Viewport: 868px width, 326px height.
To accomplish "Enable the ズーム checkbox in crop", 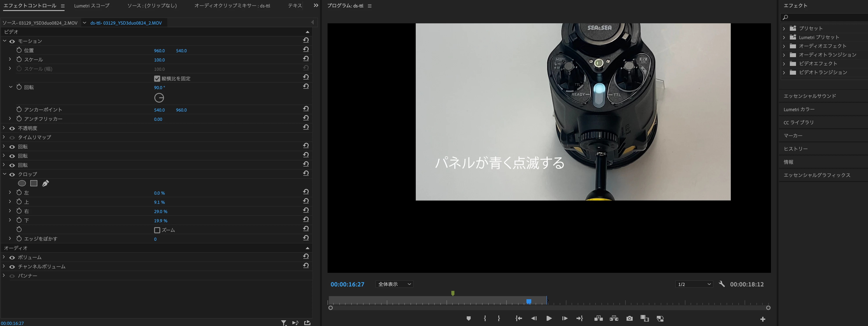I will tap(157, 230).
